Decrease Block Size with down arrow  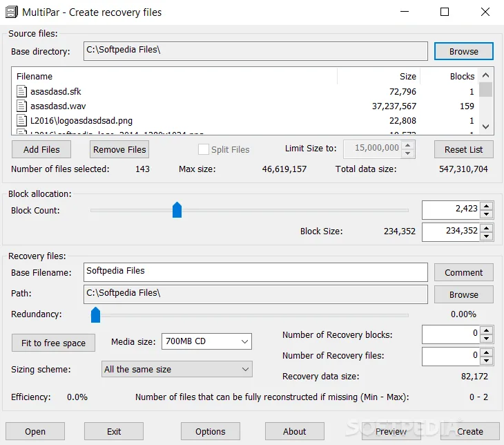pyautogui.click(x=487, y=236)
